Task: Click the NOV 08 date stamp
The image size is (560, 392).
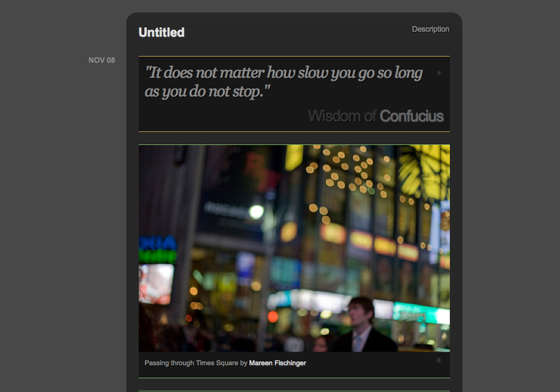Action: pyautogui.click(x=102, y=60)
